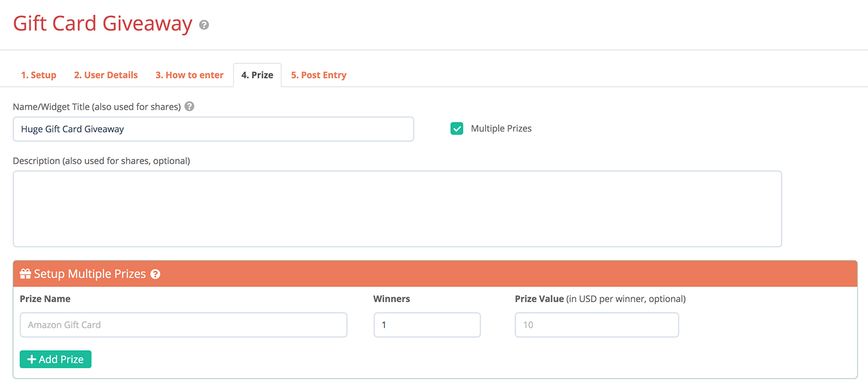Click the Prize Value input box
868x385 pixels.
(596, 325)
